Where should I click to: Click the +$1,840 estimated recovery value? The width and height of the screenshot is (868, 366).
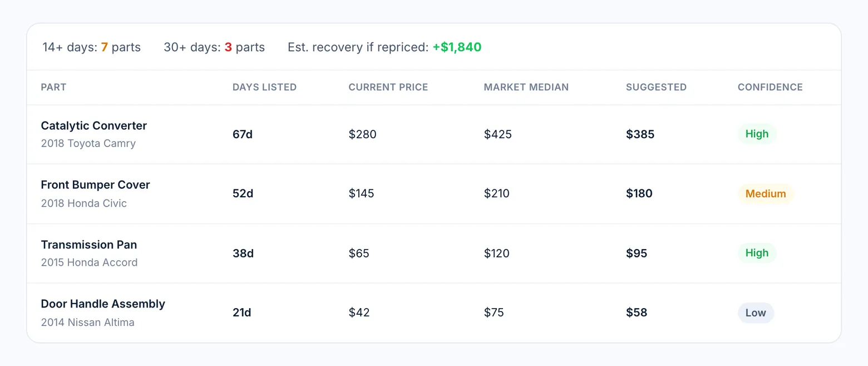(x=457, y=47)
